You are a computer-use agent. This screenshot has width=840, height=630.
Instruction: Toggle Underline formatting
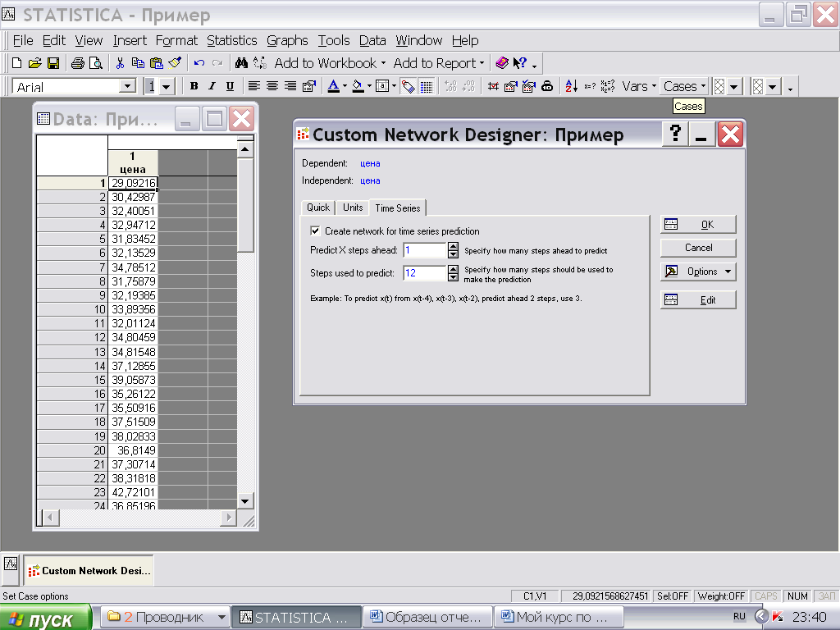[x=230, y=86]
